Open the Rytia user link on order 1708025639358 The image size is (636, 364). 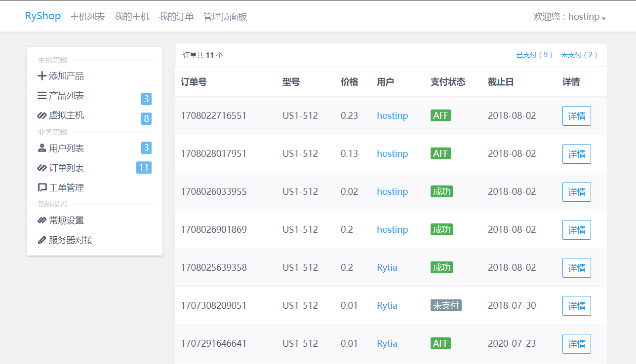click(387, 267)
